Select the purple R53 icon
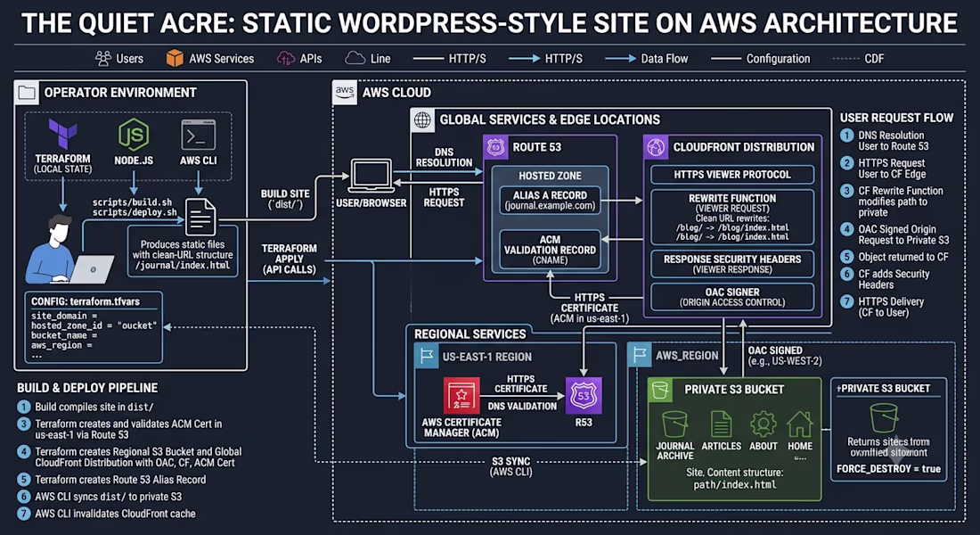 [x=584, y=396]
